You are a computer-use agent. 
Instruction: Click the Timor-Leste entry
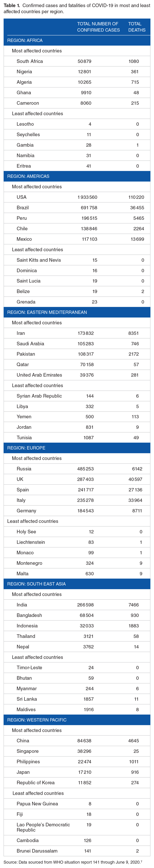(x=29, y=667)
